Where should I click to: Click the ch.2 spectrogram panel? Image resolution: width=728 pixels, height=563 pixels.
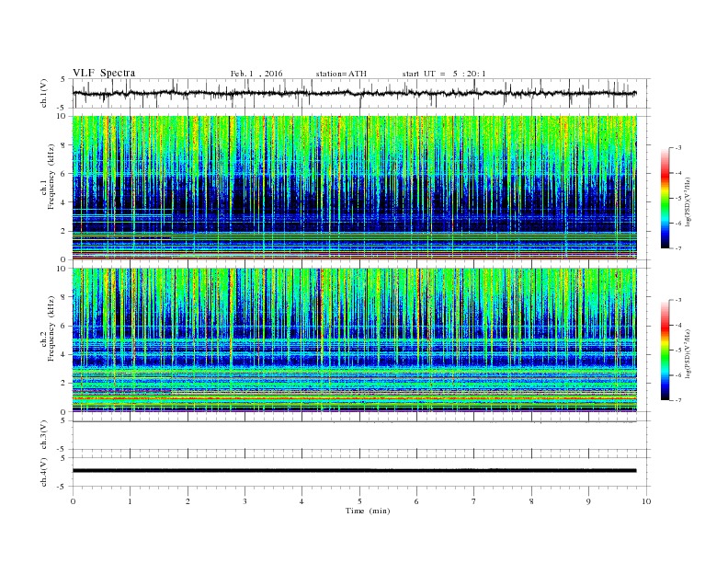point(354,340)
